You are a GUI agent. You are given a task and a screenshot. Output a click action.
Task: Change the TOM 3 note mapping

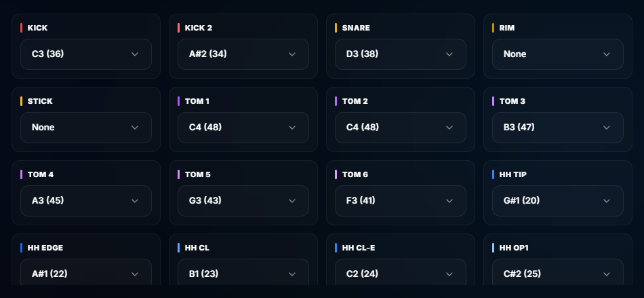click(558, 128)
